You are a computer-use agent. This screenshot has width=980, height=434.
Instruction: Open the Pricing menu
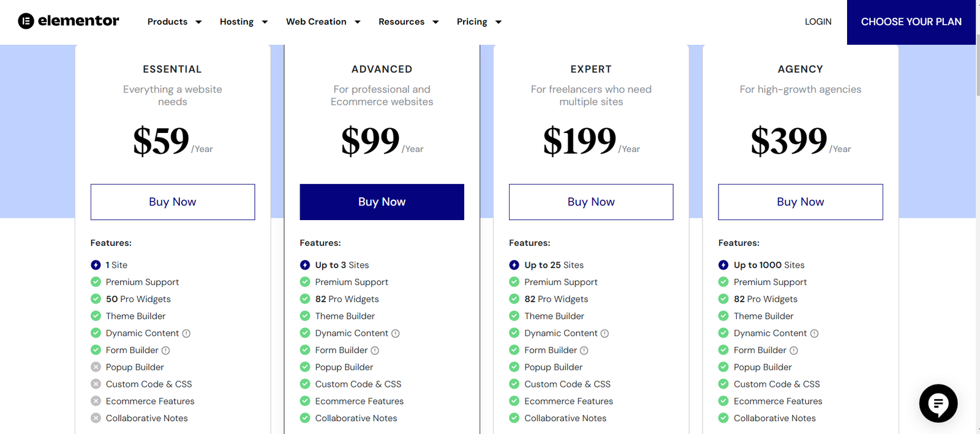tap(479, 21)
